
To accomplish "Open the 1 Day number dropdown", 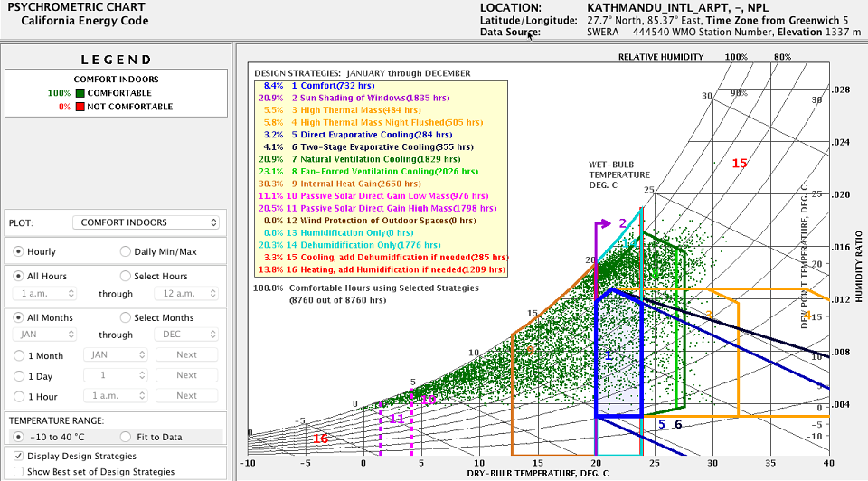I will click(x=115, y=375).
